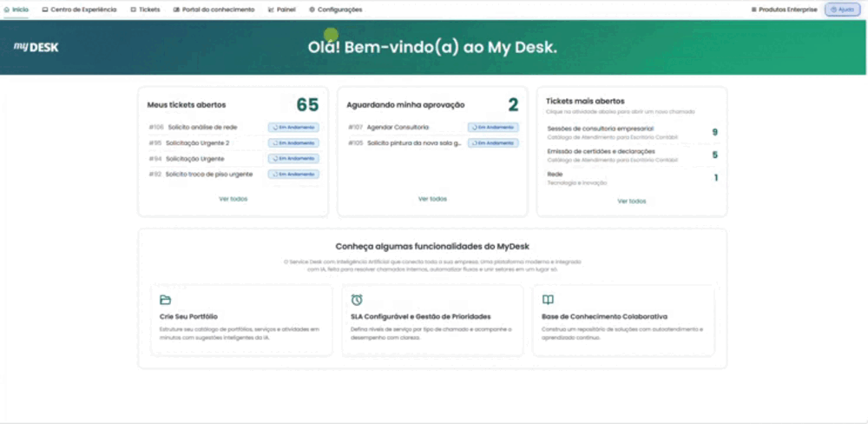The width and height of the screenshot is (868, 424).
Task: Click the open book icon above Base de Conhecimento
Action: click(548, 300)
